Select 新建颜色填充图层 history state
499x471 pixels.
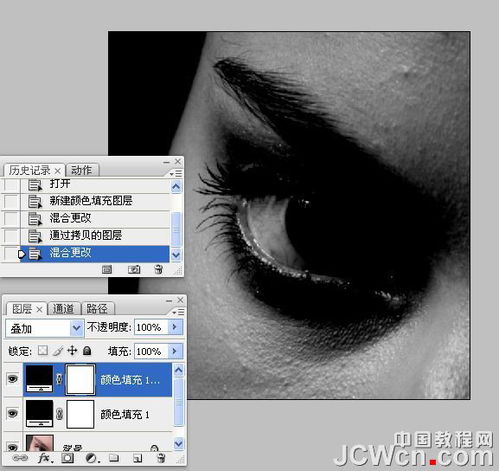click(91, 201)
